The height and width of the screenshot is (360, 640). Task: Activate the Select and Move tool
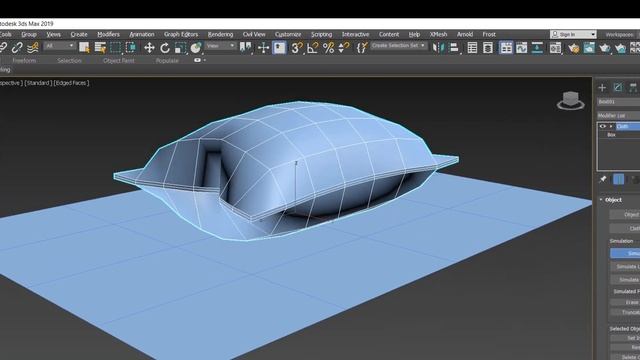coord(149,48)
